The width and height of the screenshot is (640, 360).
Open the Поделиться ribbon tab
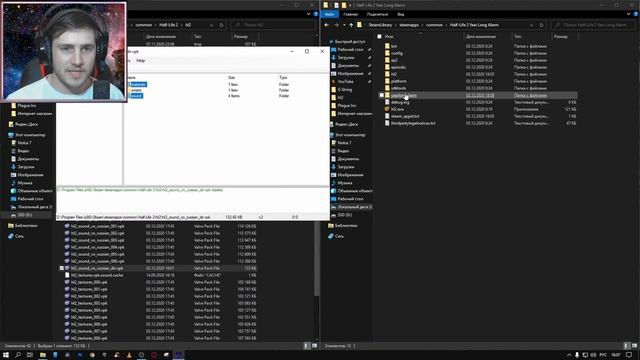point(377,14)
